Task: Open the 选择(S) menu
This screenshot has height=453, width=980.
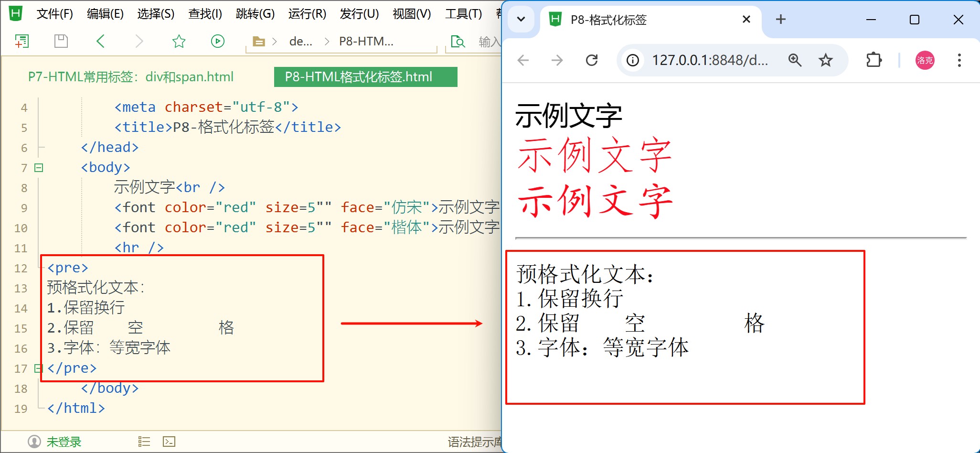Action: tap(156, 14)
